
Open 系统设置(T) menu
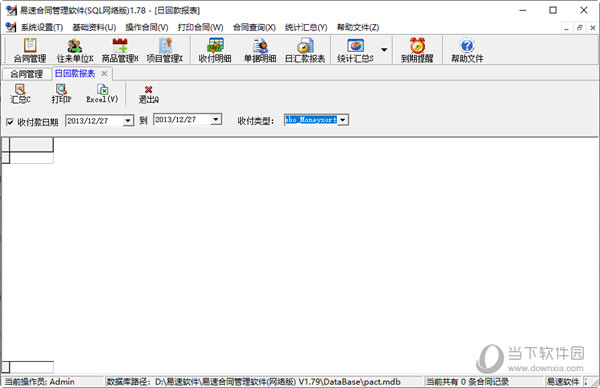(42, 28)
